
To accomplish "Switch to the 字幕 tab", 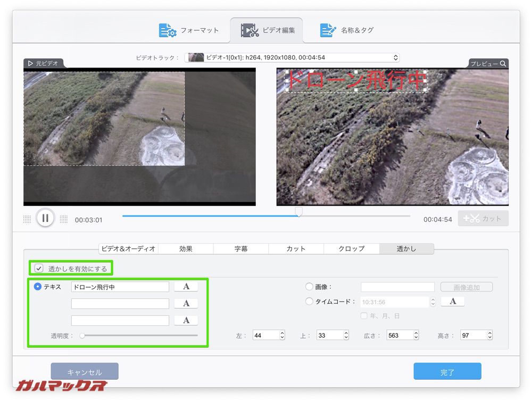I will [x=241, y=248].
